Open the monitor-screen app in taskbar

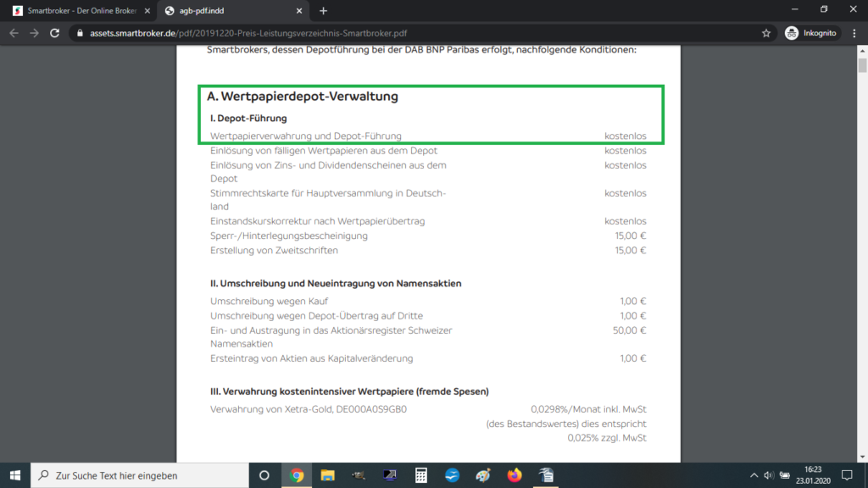(390, 475)
